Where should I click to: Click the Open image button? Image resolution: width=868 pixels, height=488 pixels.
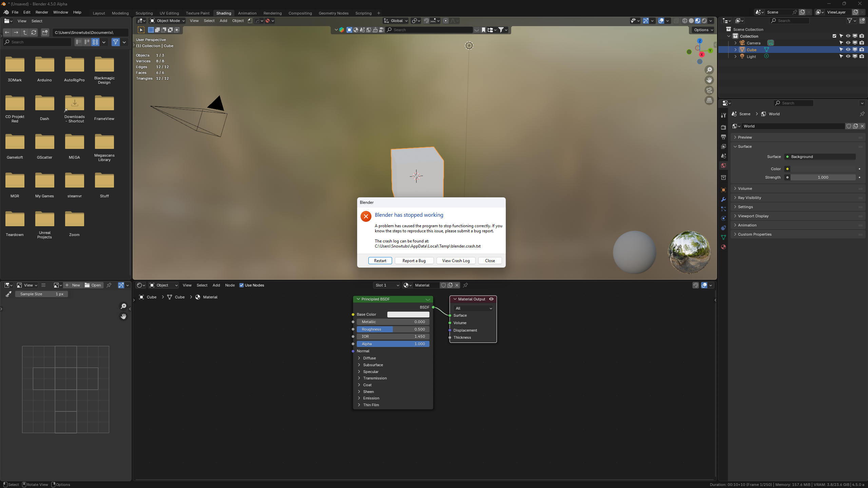point(93,285)
